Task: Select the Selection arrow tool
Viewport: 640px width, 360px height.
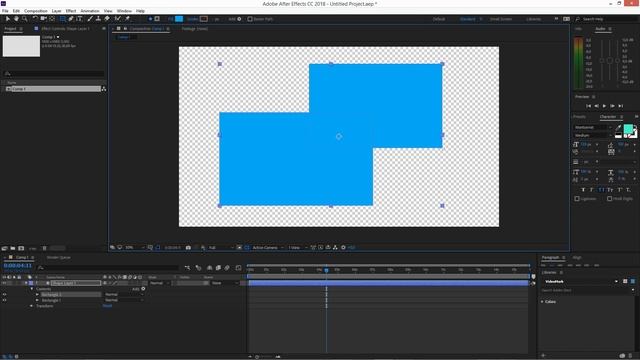Action: (8, 19)
